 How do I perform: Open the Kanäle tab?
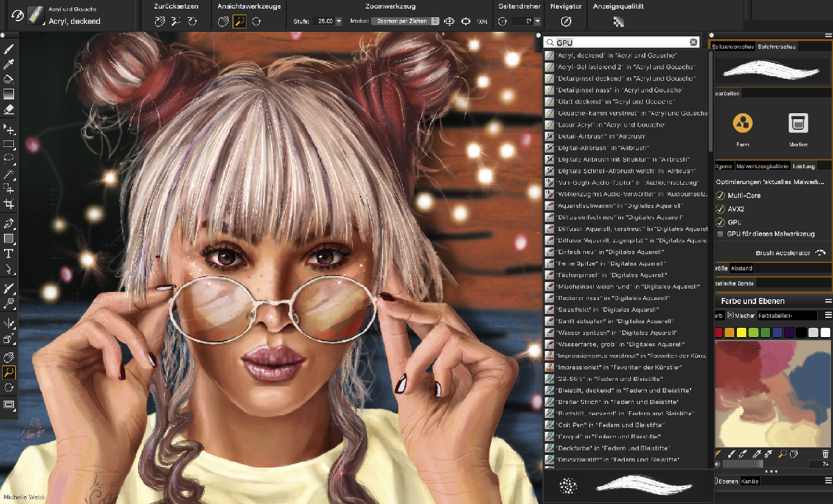[x=750, y=481]
